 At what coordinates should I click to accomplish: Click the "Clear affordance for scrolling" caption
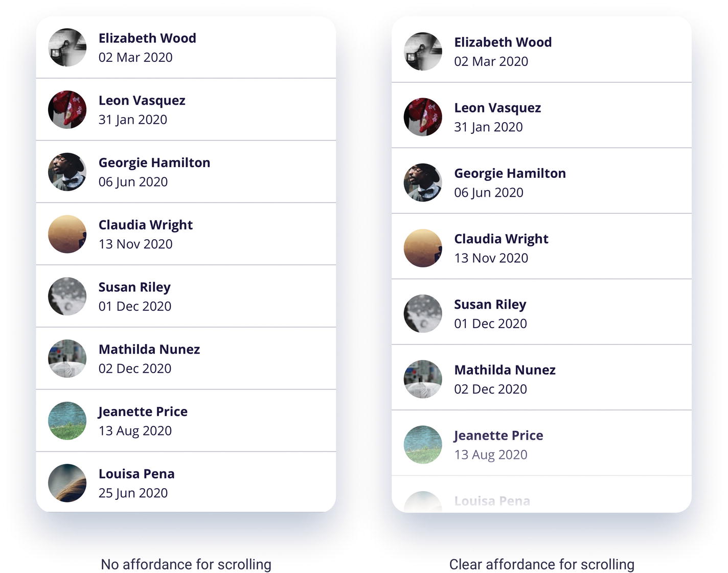pos(541,564)
